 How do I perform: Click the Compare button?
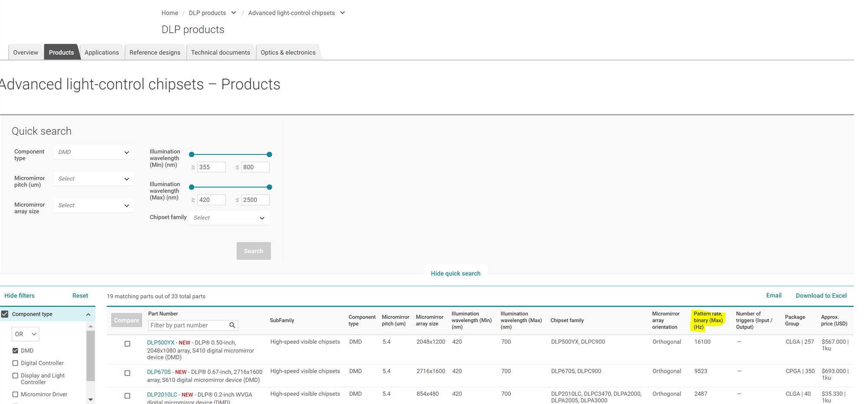pyautogui.click(x=126, y=320)
